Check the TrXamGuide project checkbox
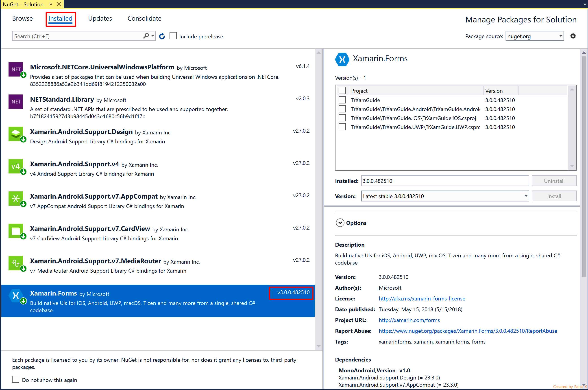588x390 pixels. pyautogui.click(x=342, y=100)
